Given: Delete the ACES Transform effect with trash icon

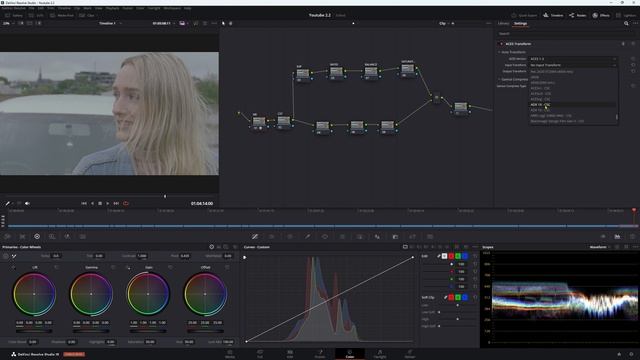Looking at the screenshot, I should (x=623, y=44).
